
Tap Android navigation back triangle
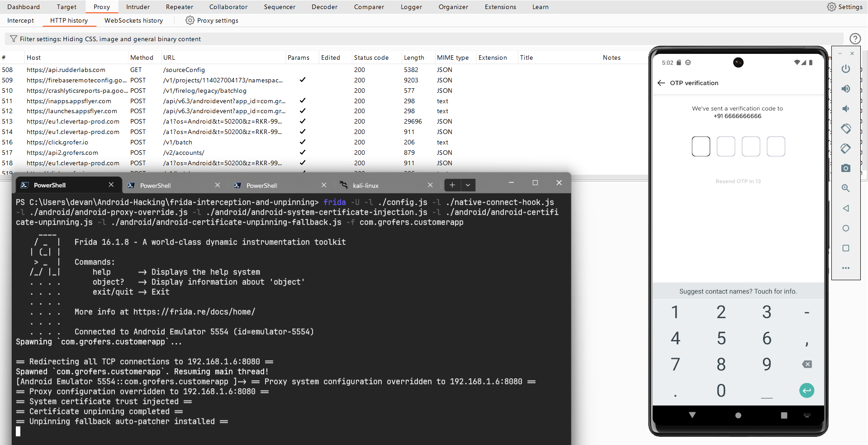pos(692,415)
